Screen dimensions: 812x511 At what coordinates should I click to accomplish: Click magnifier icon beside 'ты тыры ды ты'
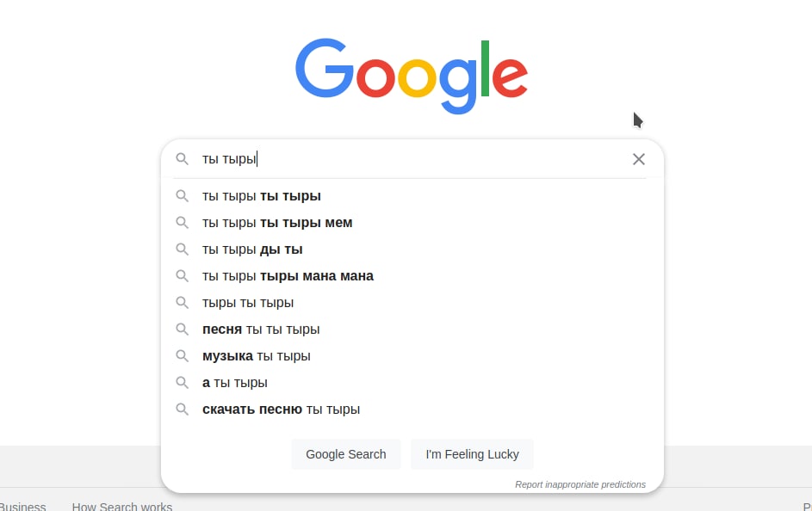pyautogui.click(x=182, y=249)
